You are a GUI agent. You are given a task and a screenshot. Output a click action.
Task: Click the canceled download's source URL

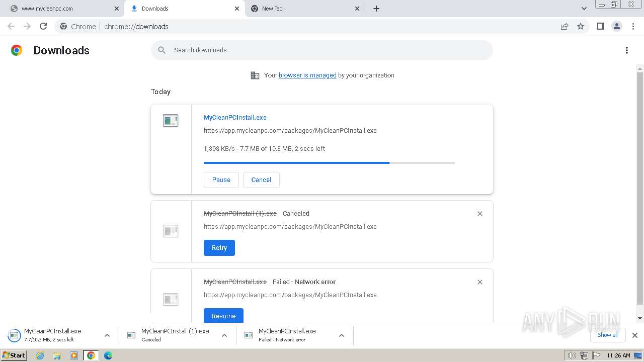290,227
